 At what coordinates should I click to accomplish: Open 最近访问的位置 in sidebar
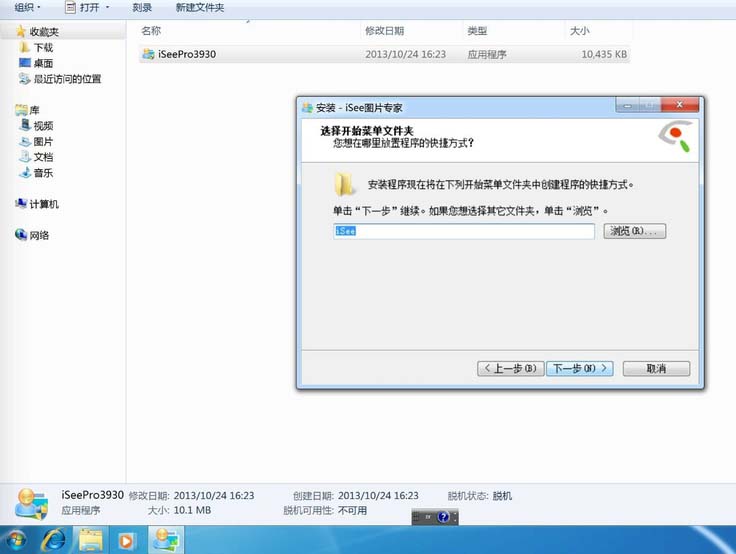tap(68, 79)
